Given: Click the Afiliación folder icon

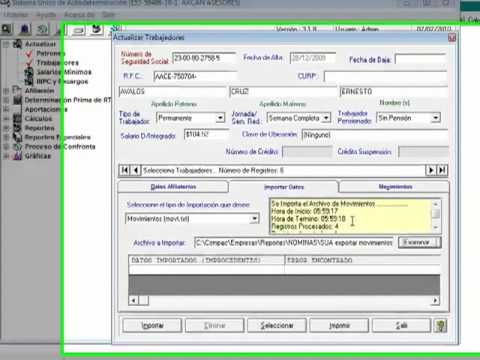Looking at the screenshot, I should 17,90.
